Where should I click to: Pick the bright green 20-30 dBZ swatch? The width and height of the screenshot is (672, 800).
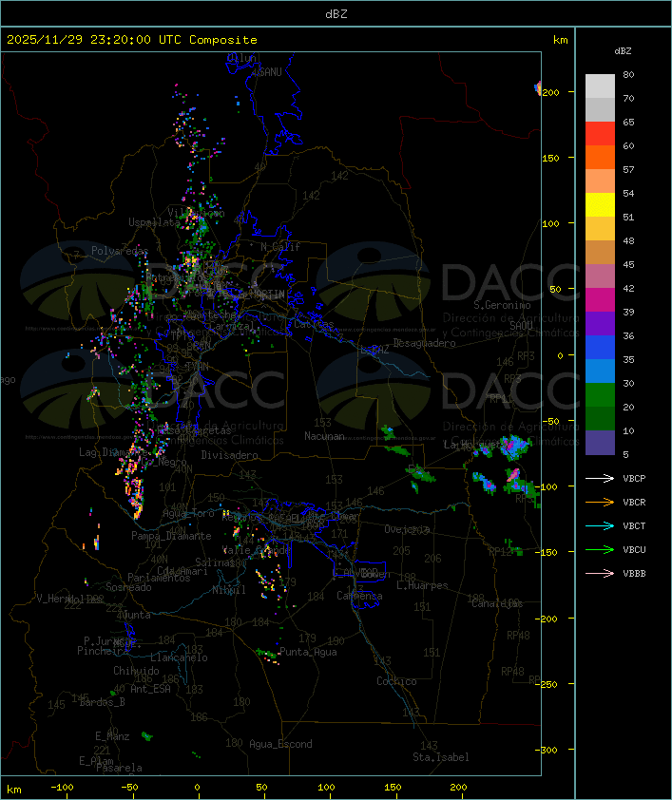[x=600, y=395]
